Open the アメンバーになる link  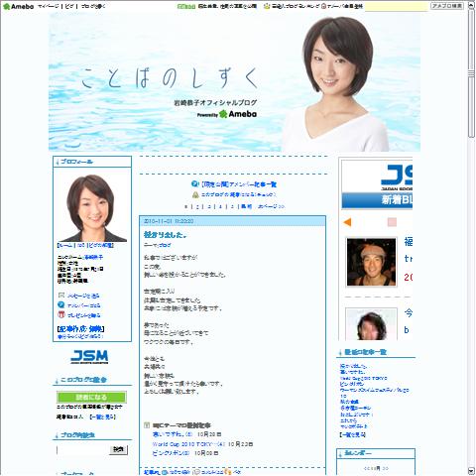83,305
